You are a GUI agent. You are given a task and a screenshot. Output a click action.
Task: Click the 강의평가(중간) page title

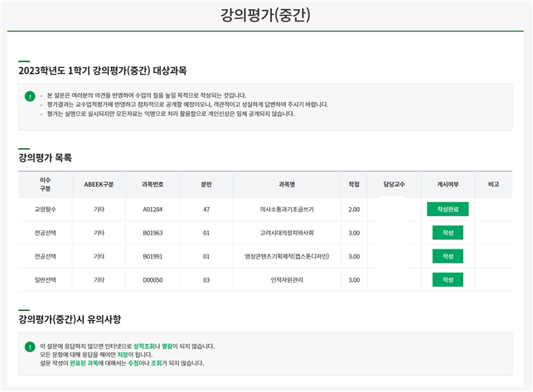click(266, 14)
